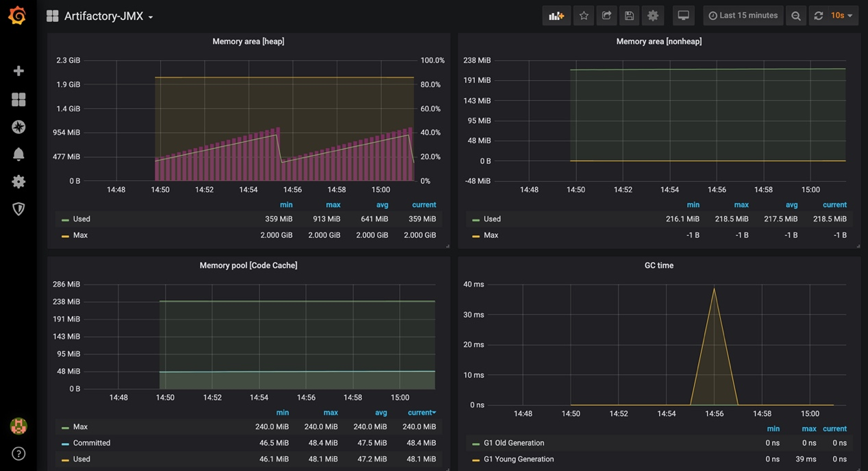Sort Code Cache legend by max column
The image size is (868, 471).
[331, 413]
